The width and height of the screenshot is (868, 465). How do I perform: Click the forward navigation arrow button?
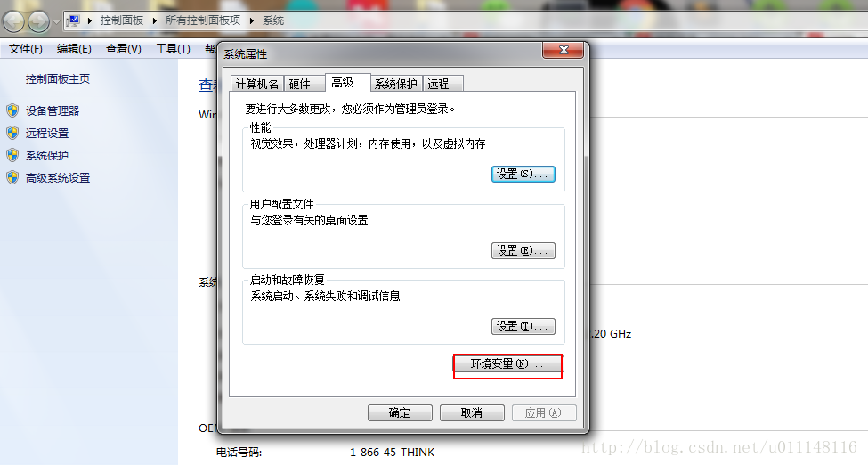click(x=39, y=21)
